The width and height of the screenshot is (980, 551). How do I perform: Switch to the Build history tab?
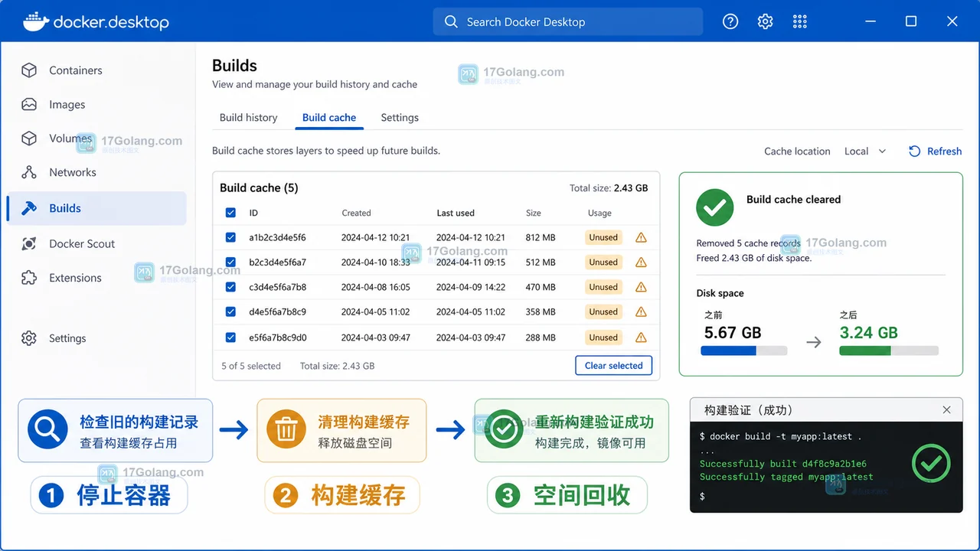(248, 117)
